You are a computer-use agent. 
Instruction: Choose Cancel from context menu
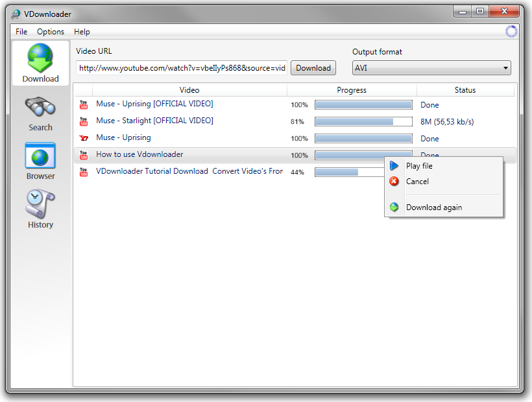[444, 182]
